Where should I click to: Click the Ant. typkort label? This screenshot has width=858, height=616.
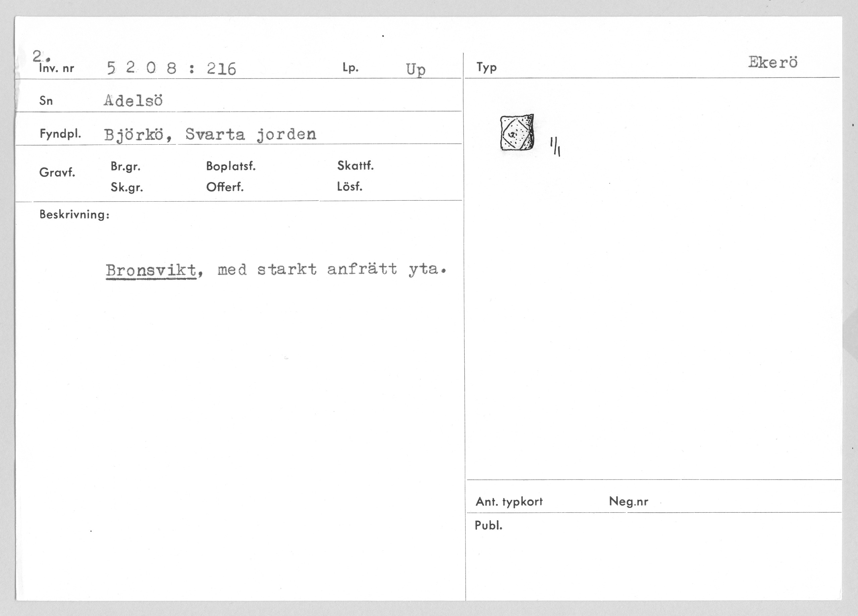[509, 502]
